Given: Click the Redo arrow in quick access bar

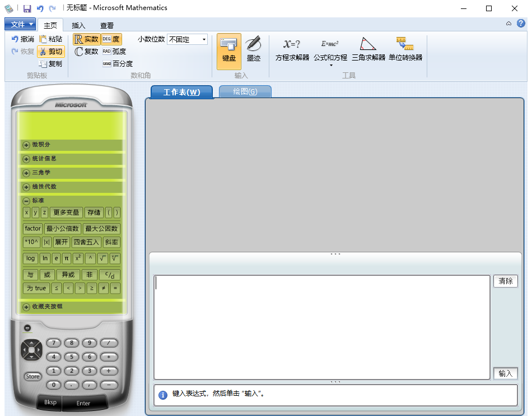Looking at the screenshot, I should click(x=52, y=8).
